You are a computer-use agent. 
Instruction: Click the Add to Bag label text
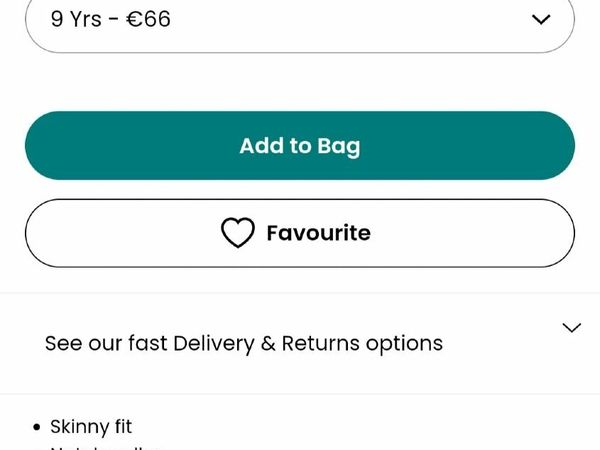(x=300, y=146)
